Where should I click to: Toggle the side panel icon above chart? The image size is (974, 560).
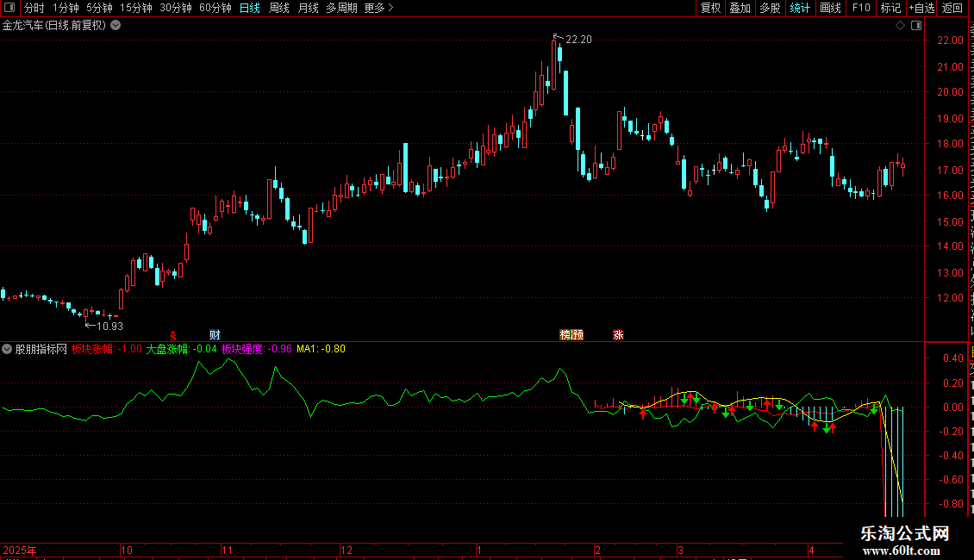tap(916, 26)
